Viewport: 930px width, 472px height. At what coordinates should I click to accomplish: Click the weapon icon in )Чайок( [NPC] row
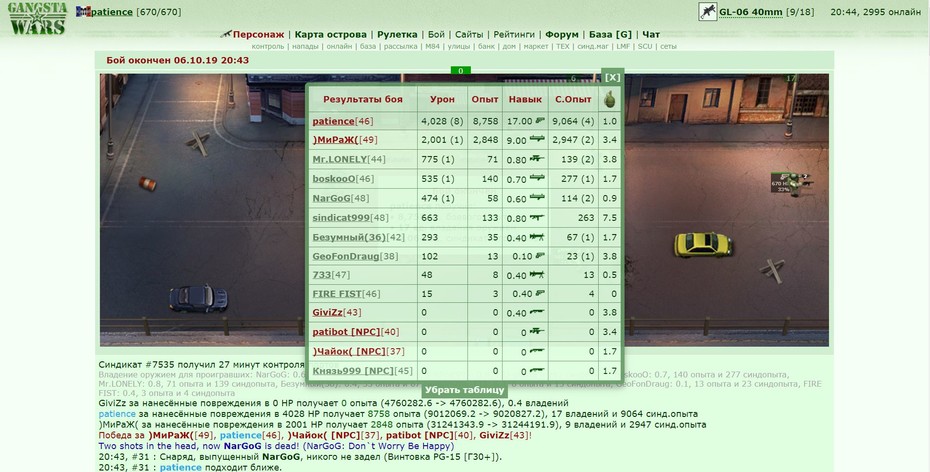[537, 351]
